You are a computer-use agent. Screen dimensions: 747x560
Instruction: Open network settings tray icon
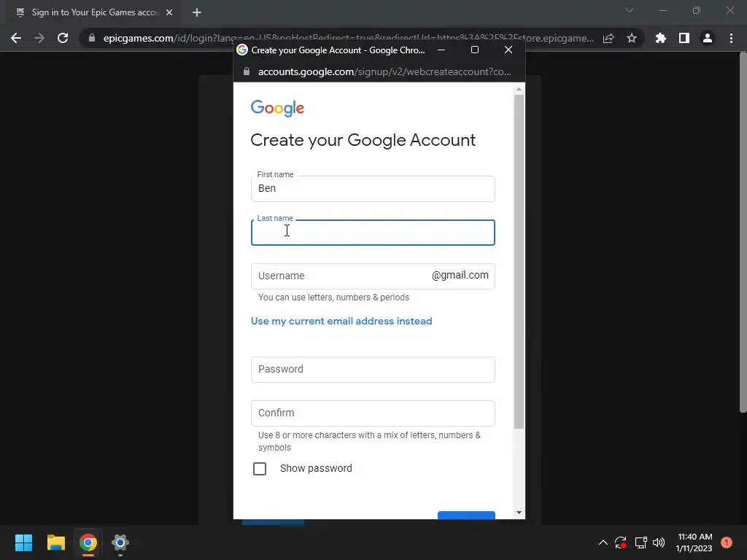coord(640,542)
